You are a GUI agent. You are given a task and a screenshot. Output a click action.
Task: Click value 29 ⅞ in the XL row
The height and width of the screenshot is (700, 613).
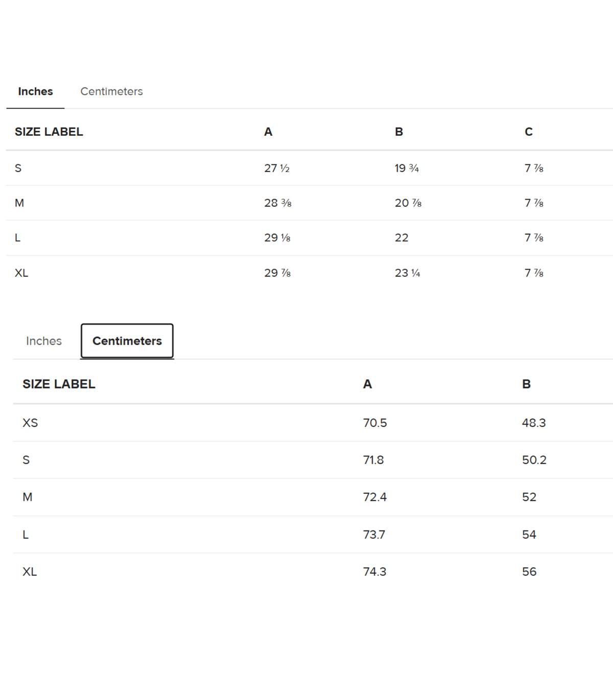tap(277, 273)
